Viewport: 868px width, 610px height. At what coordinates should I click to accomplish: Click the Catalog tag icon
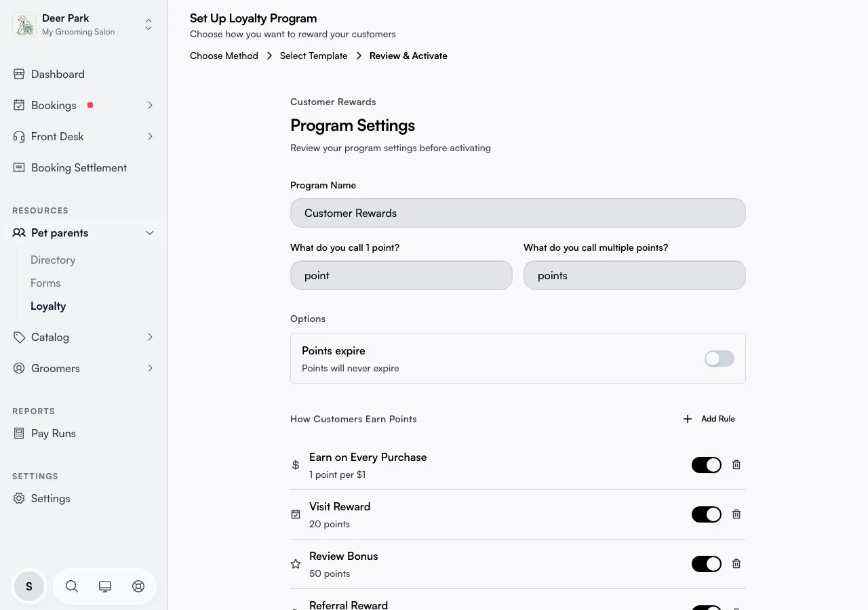(19, 337)
